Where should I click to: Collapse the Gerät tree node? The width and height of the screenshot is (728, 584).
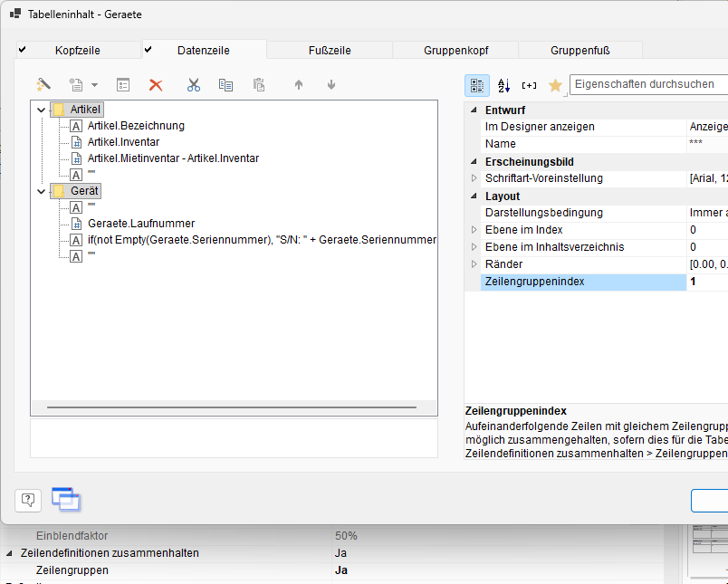(x=41, y=191)
